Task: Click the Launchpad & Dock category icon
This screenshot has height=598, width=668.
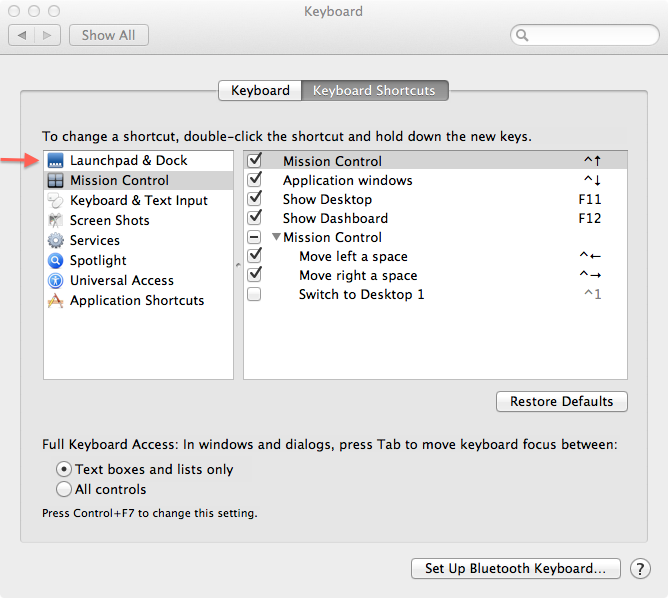Action: (x=55, y=161)
